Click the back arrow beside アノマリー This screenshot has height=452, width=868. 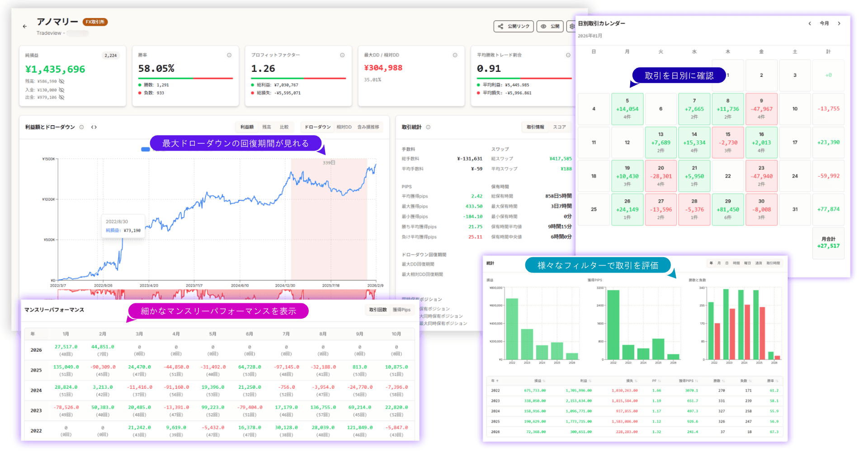click(25, 27)
